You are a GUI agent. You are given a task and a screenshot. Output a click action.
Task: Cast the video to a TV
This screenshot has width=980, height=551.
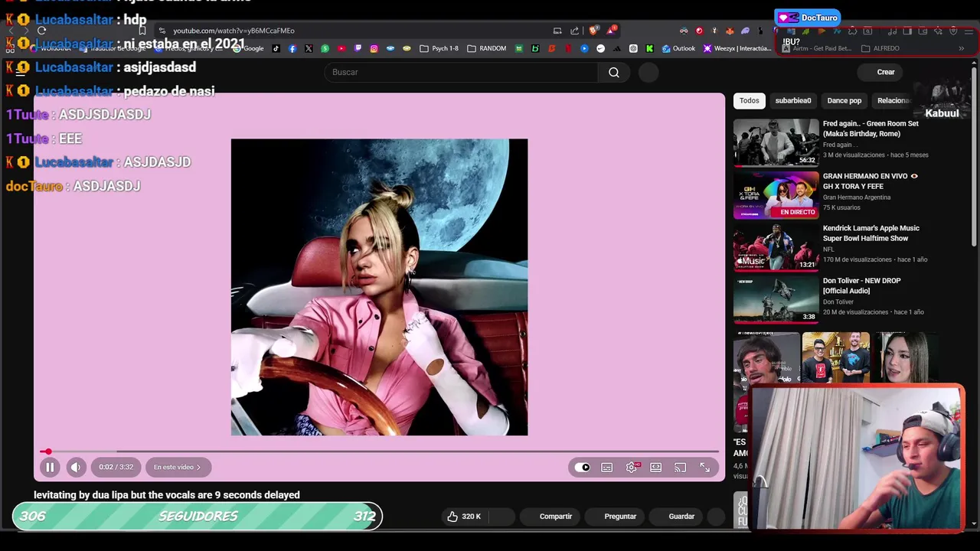click(681, 468)
